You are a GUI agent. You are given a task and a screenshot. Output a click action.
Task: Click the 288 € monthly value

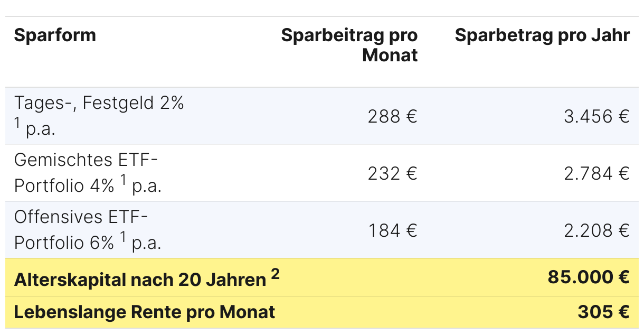point(392,116)
